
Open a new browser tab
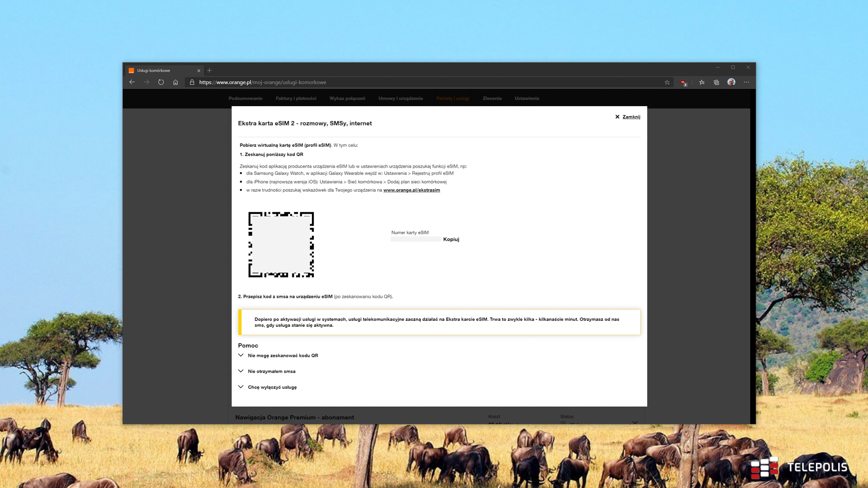[x=209, y=70]
